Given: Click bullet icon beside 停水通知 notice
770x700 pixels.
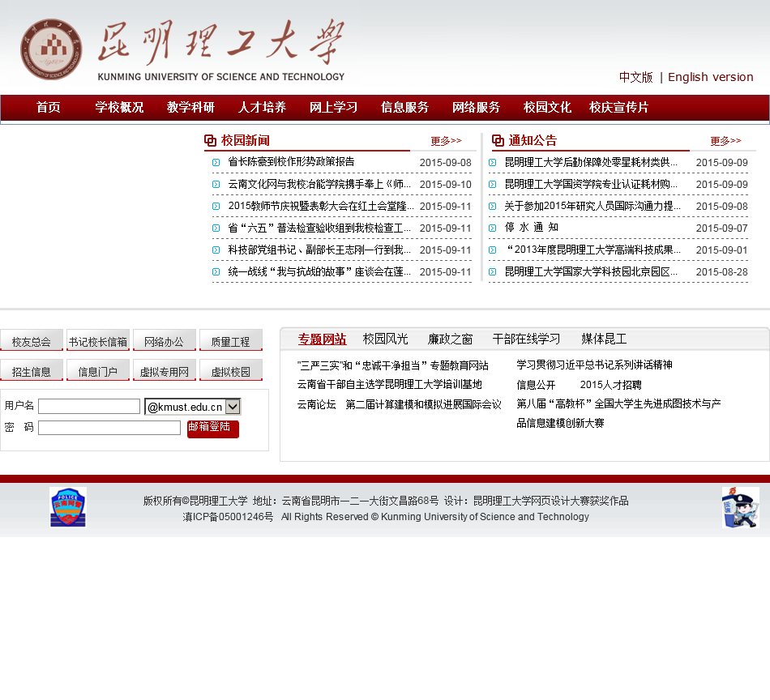Looking at the screenshot, I should (493, 228).
